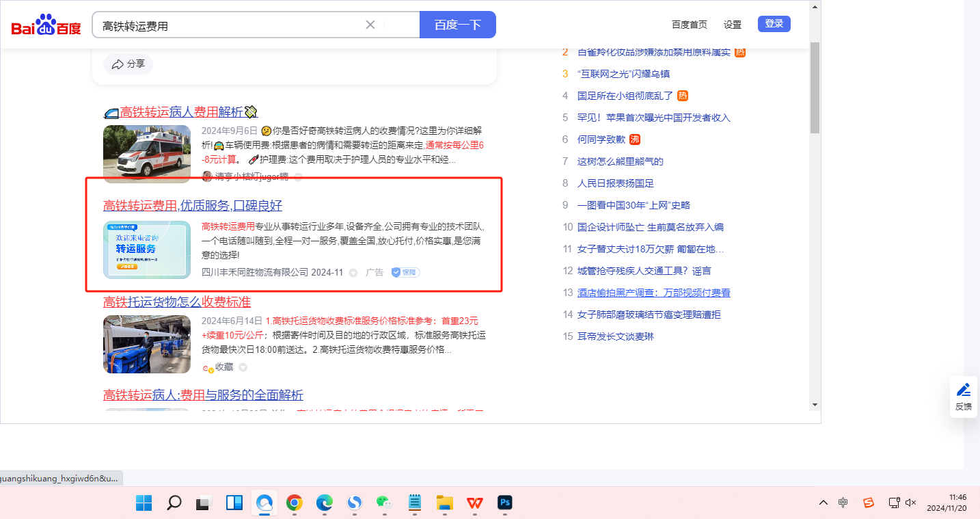
Task: Click the high-speed rail freight thumbnail
Action: [x=147, y=344]
